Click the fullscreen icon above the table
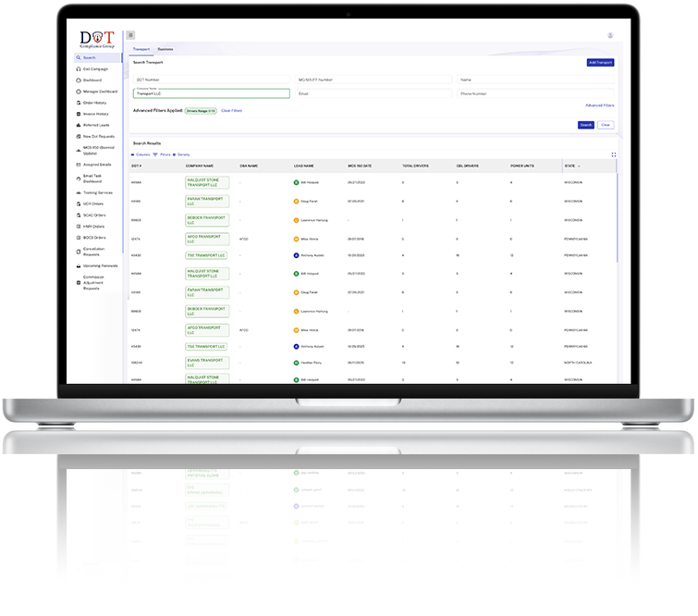 click(613, 154)
